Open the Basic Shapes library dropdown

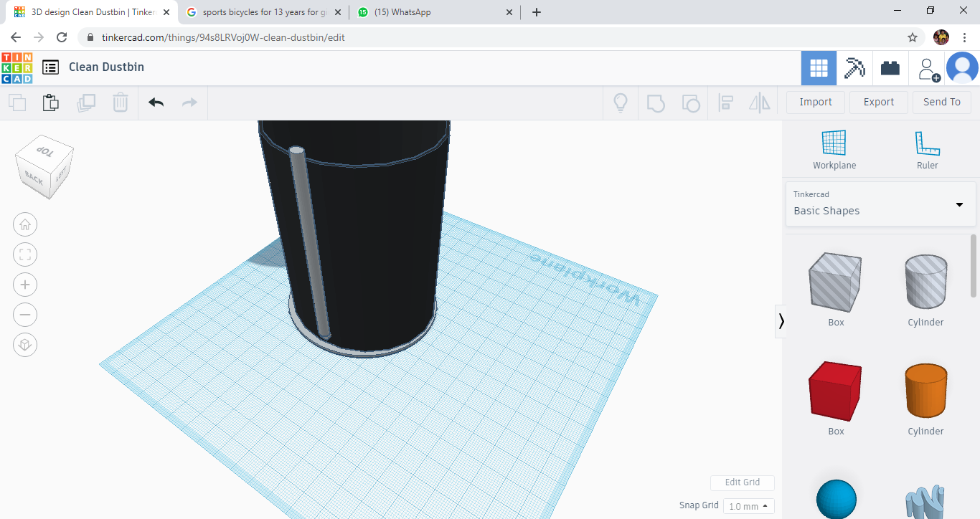tap(880, 204)
